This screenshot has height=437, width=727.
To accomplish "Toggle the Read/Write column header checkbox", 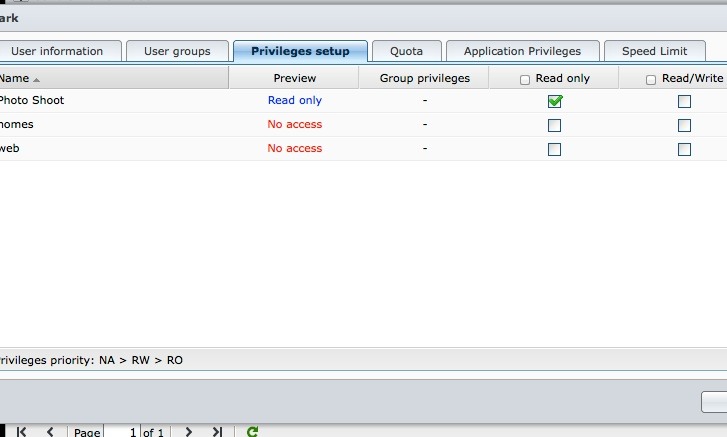I will (x=651, y=80).
